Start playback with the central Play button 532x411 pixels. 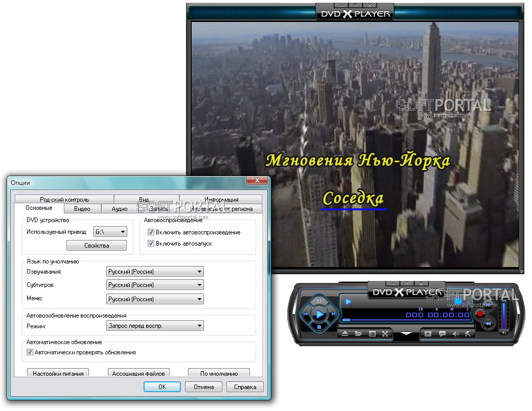tap(319, 315)
